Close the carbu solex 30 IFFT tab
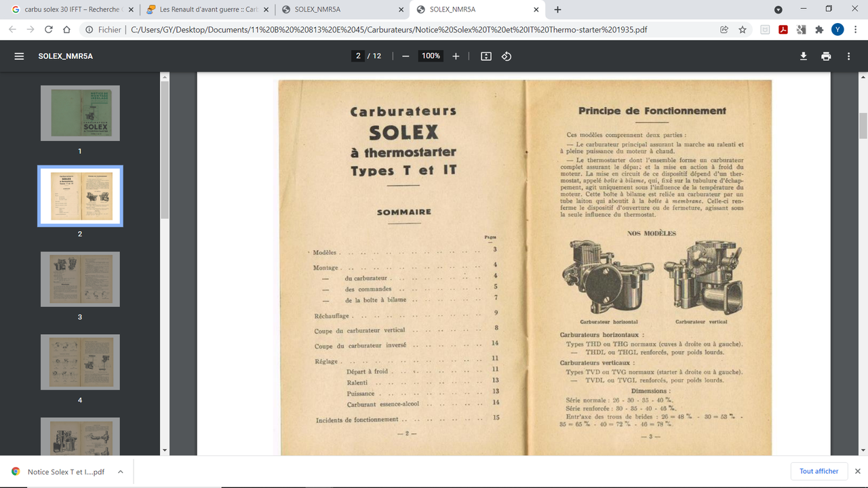868x488 pixels. click(132, 9)
